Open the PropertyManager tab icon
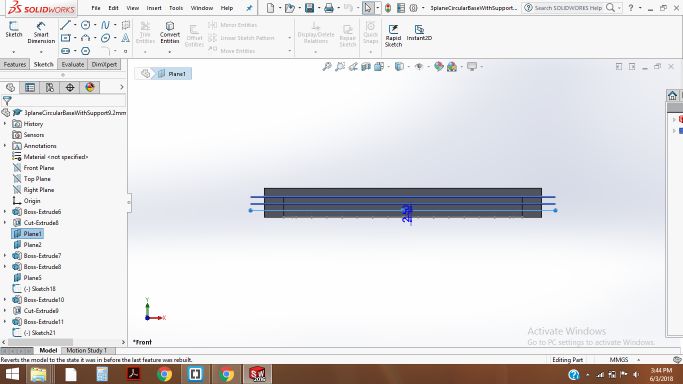The image size is (683, 384). coord(30,88)
